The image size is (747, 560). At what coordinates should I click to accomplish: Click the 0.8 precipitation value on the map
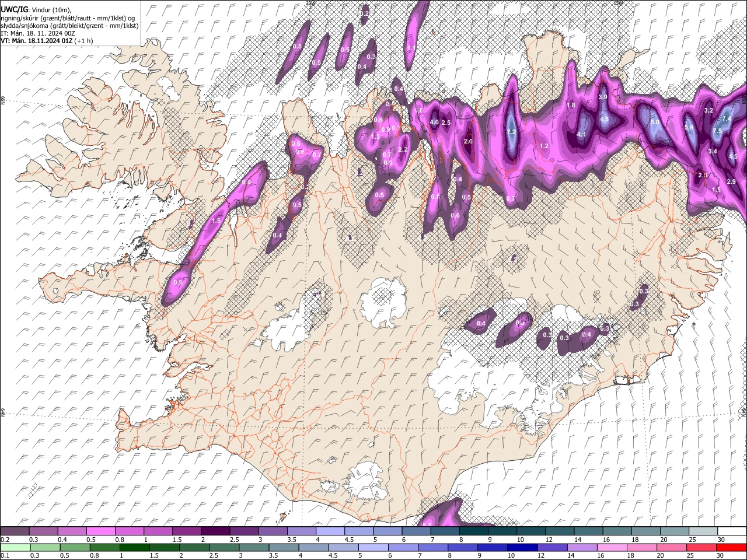coord(435,197)
